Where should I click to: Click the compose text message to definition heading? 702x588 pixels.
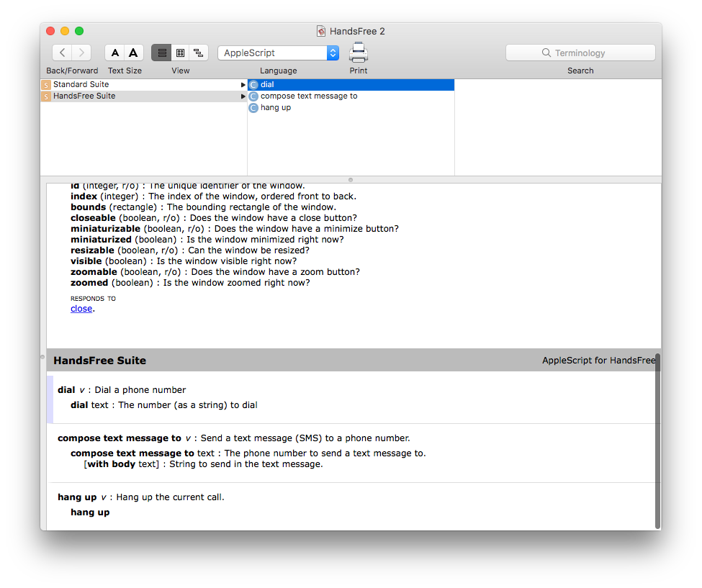pos(233,438)
